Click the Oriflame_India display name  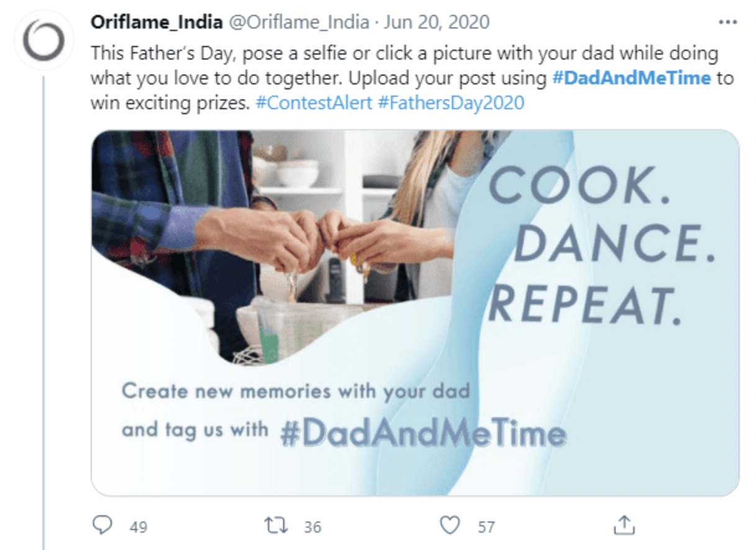(x=156, y=22)
